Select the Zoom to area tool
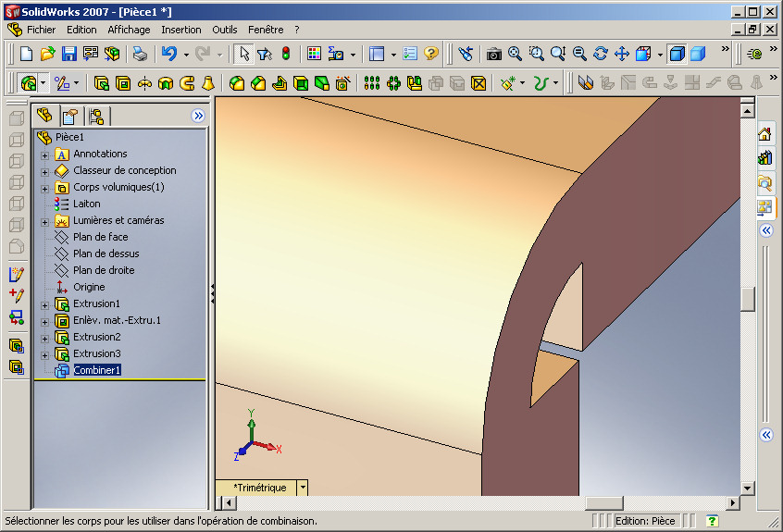This screenshot has width=783, height=532. (536, 54)
